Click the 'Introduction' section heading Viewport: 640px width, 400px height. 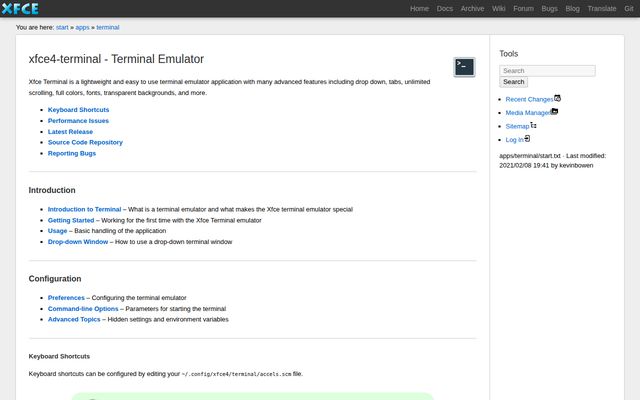click(52, 190)
